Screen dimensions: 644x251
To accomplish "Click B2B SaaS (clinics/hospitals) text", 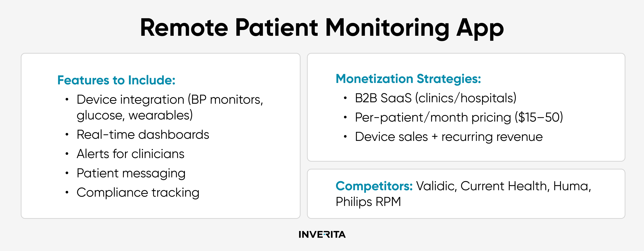I will (436, 98).
